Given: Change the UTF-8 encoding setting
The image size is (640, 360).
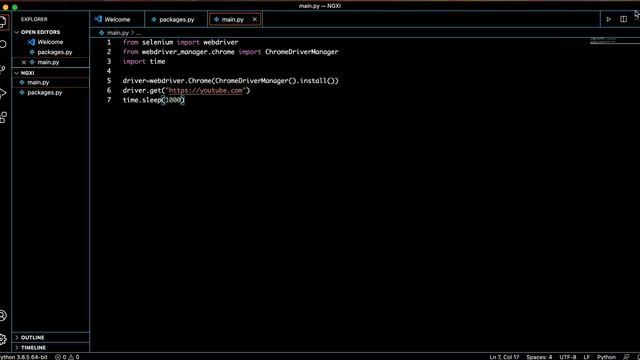Looking at the screenshot, I should 567,357.
